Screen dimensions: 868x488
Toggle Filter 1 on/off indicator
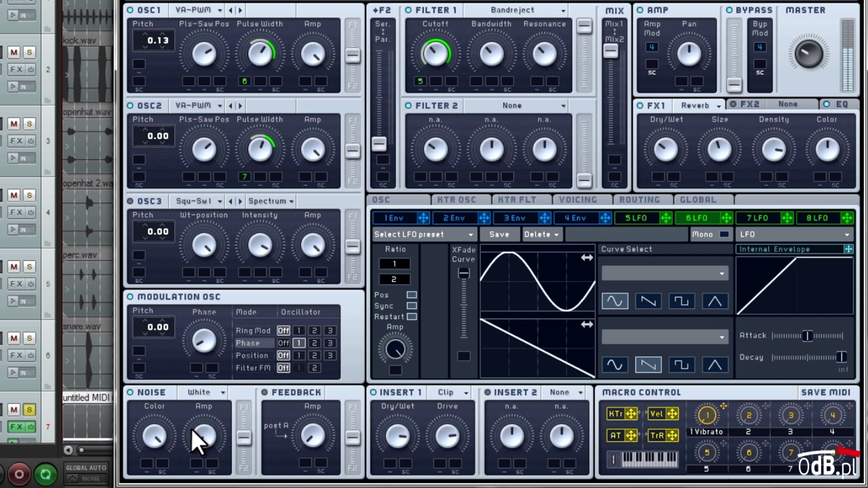click(408, 10)
